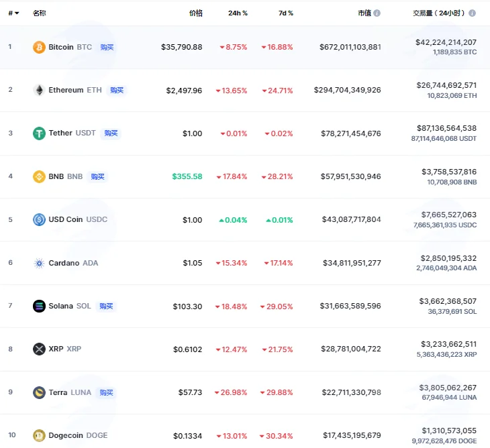Click the Terra LUNA logo icon
This screenshot has width=490, height=448.
coord(39,392)
